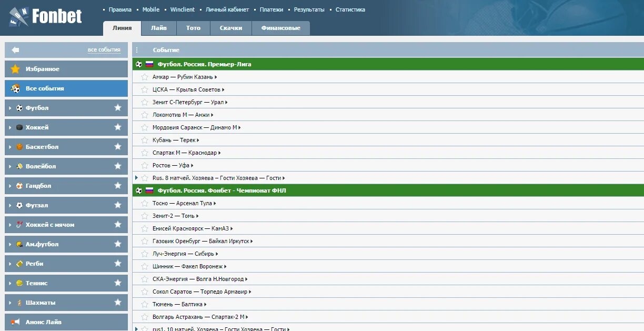The image size is (644, 331).
Task: Switch to the Лайв tab
Action: (x=159, y=28)
